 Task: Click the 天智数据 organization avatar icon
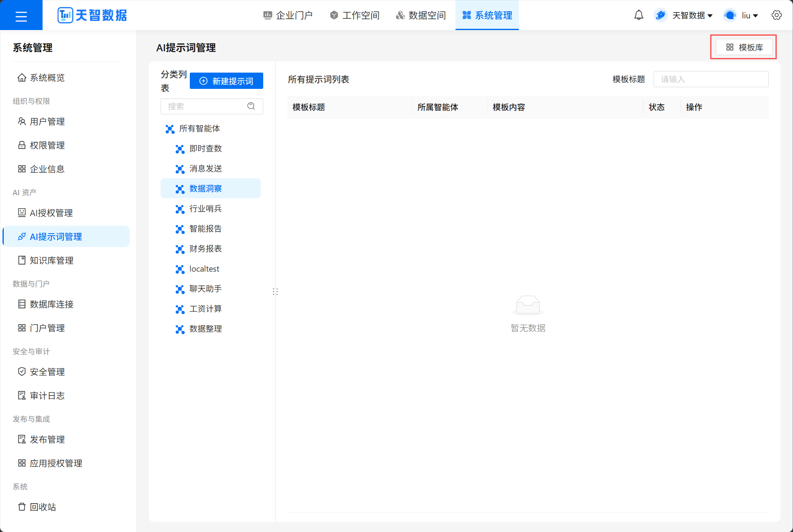point(660,15)
